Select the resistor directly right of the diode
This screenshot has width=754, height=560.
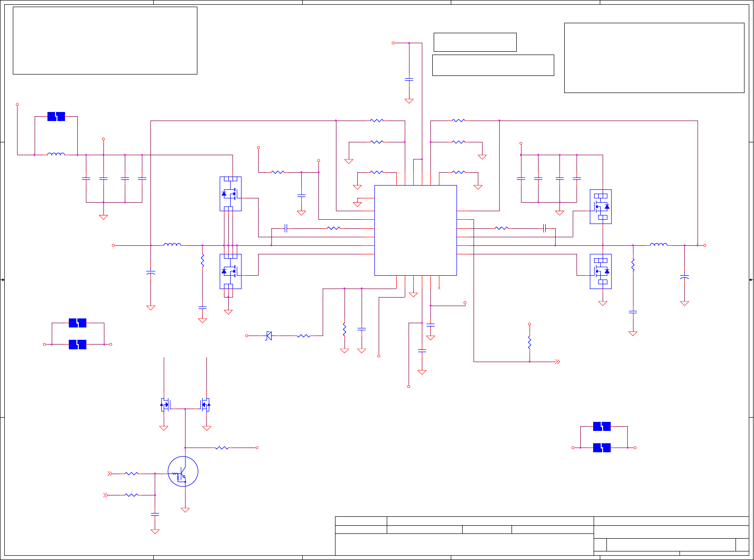click(x=304, y=336)
